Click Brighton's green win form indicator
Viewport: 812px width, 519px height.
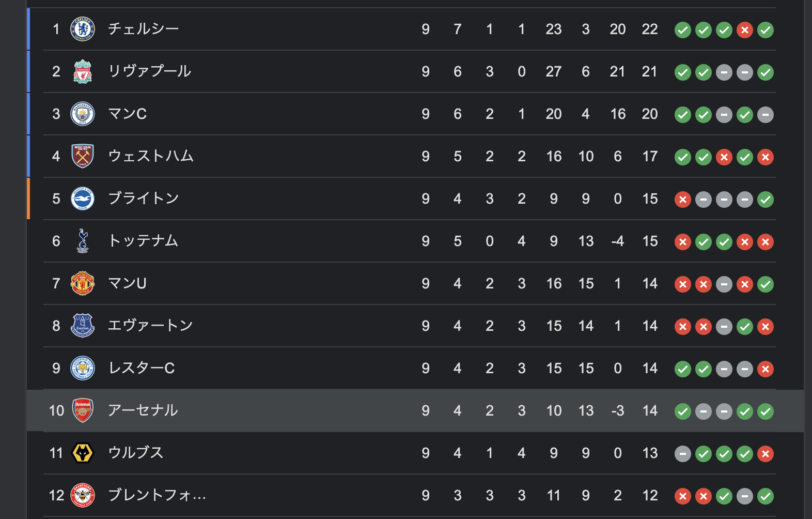(x=766, y=200)
